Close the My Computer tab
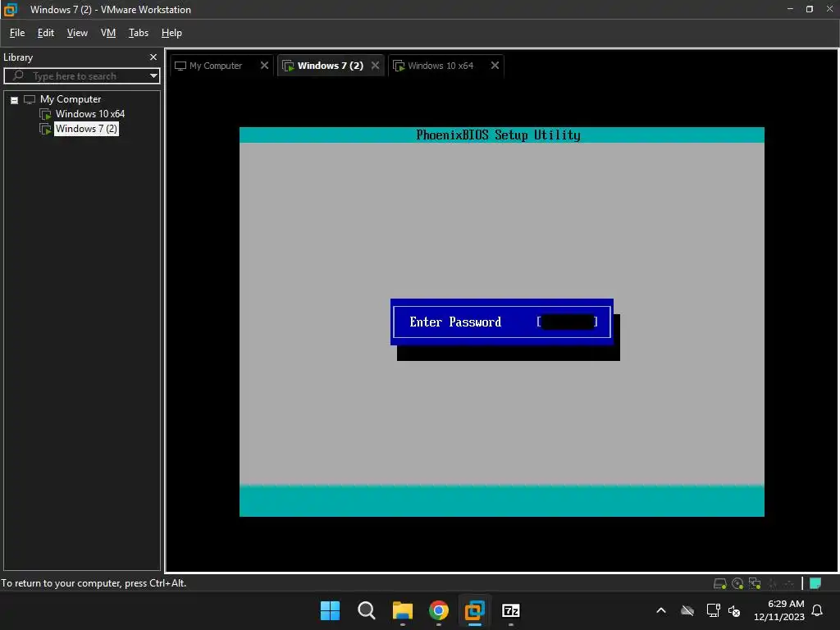This screenshot has width=840, height=630. [x=264, y=66]
